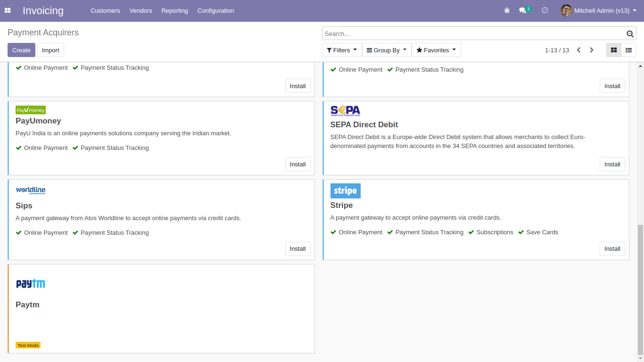Click Sips Atos Worldline description text
644x362 pixels.
pyautogui.click(x=128, y=218)
